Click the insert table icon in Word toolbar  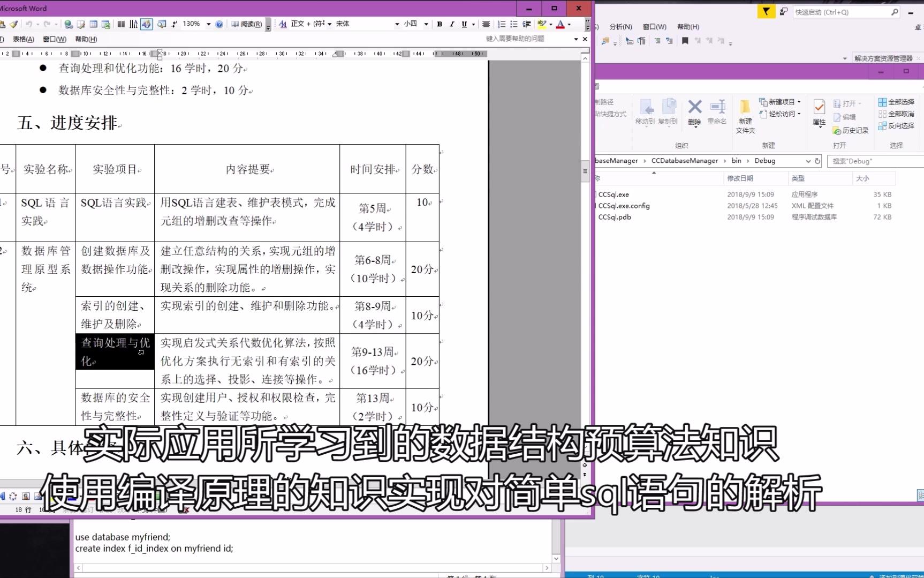pyautogui.click(x=94, y=24)
